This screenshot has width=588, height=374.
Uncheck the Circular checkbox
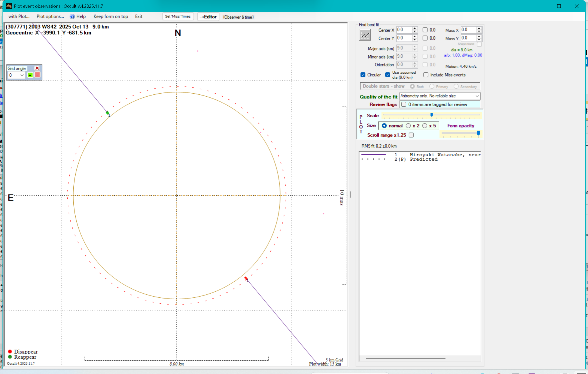pyautogui.click(x=363, y=75)
